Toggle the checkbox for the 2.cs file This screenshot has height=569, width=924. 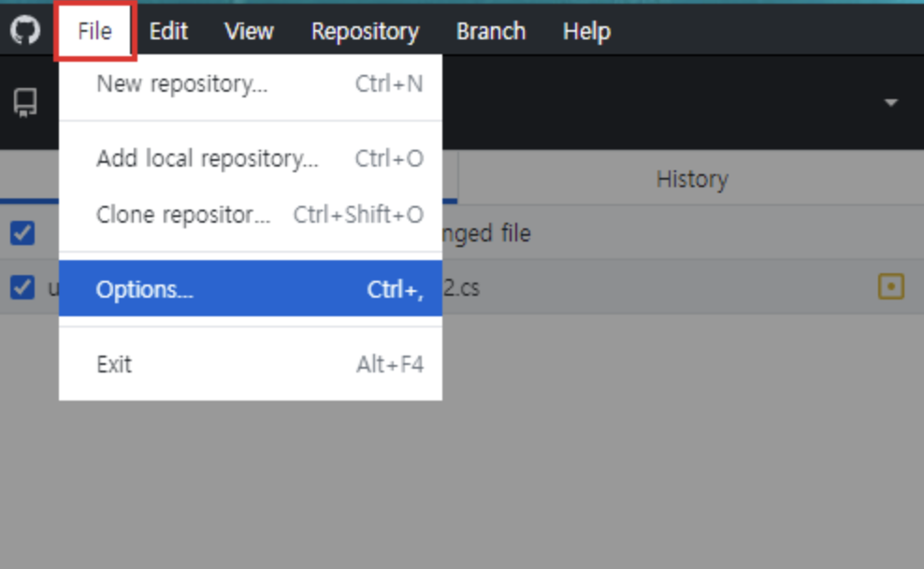click(22, 287)
